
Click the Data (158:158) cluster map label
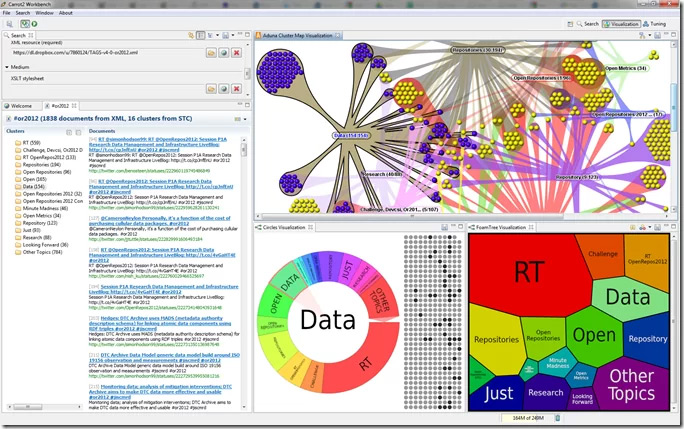coord(351,135)
